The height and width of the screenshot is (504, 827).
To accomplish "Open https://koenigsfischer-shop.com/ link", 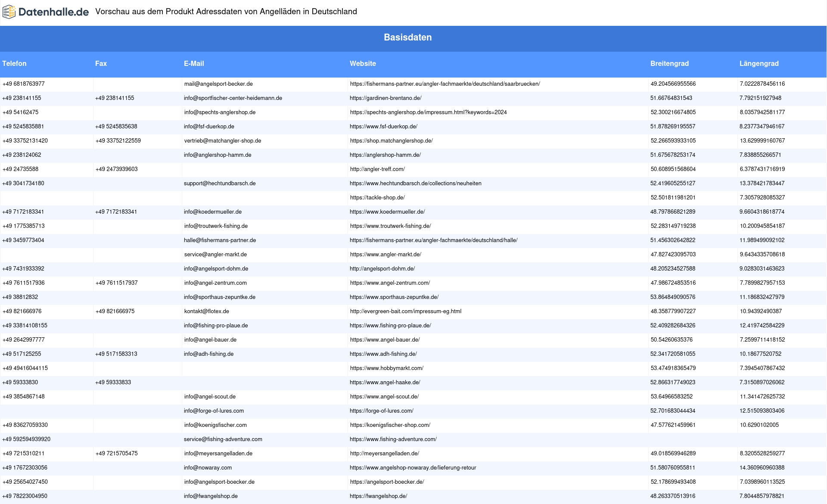I will point(390,425).
